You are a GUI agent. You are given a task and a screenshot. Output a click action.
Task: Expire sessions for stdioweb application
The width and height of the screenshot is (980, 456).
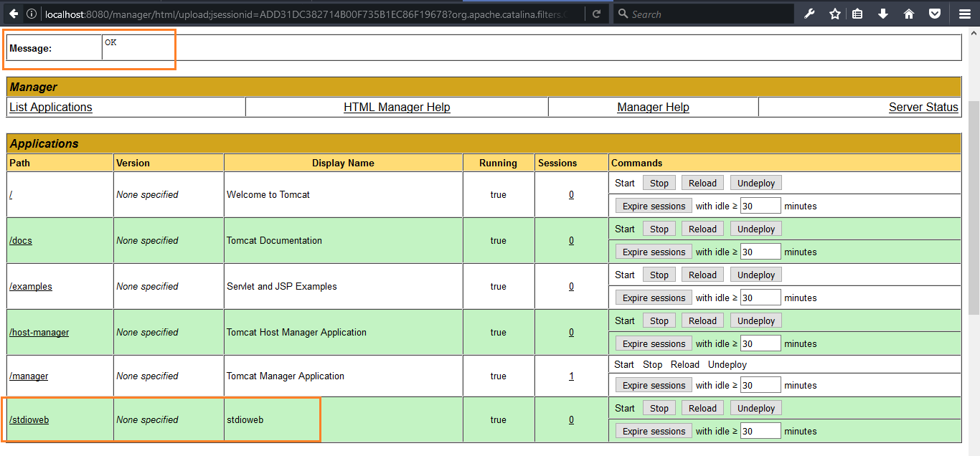pyautogui.click(x=654, y=431)
